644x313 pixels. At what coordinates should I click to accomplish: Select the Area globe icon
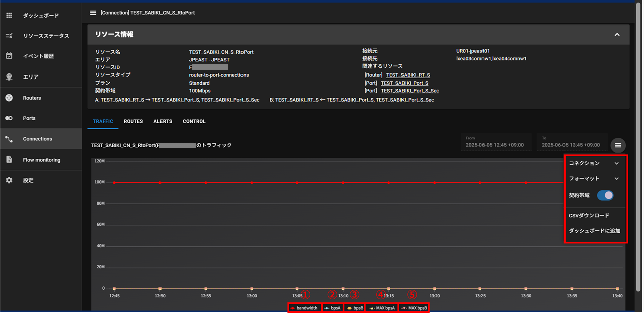click(9, 77)
